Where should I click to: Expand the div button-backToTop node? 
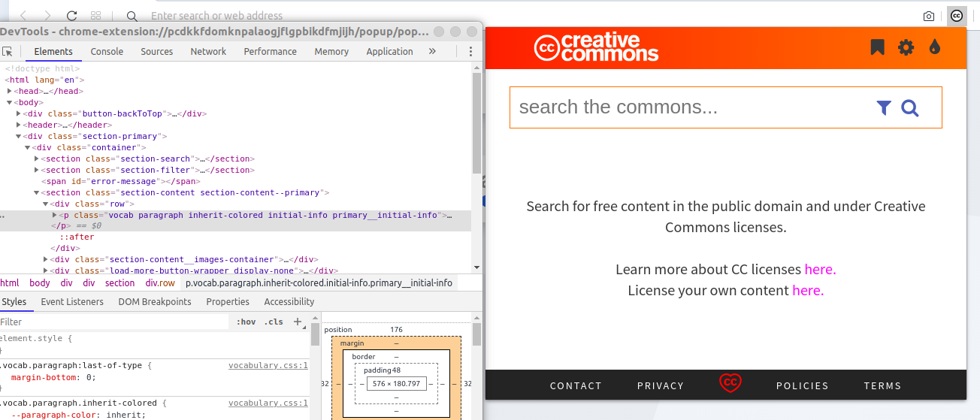pos(19,113)
